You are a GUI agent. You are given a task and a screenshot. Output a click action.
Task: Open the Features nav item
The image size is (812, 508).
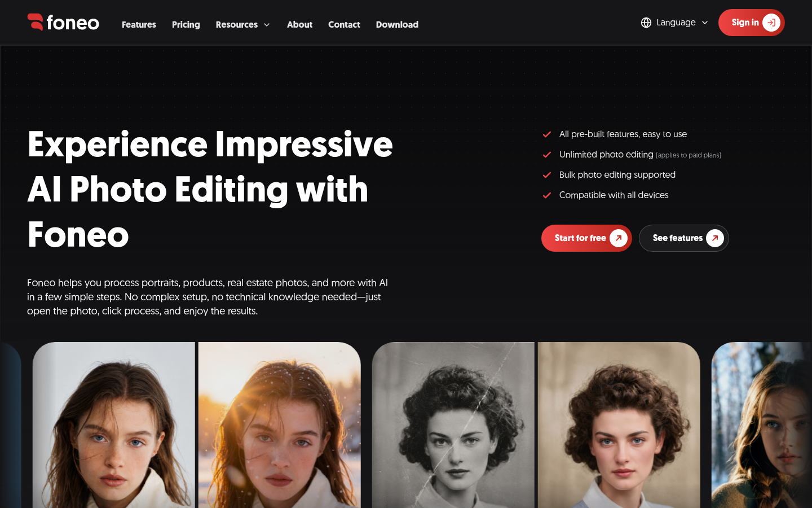pos(139,24)
